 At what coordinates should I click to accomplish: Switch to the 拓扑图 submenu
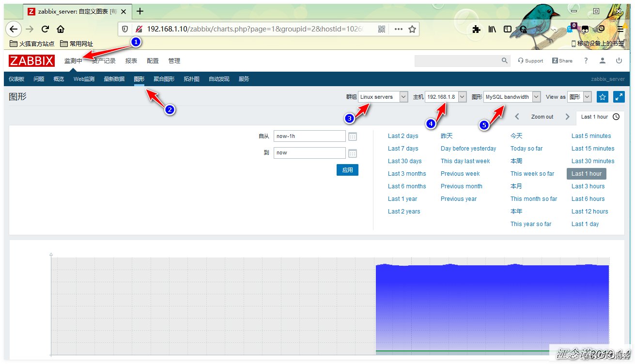(x=191, y=79)
